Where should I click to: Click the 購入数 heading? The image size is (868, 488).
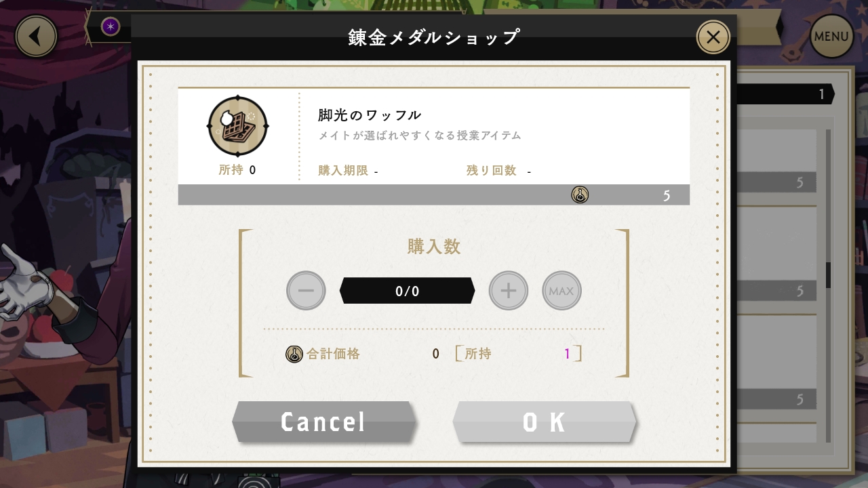tap(434, 247)
